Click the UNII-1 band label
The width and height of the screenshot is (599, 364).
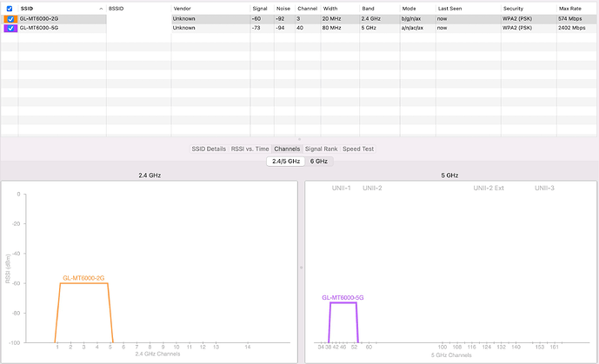coord(341,189)
